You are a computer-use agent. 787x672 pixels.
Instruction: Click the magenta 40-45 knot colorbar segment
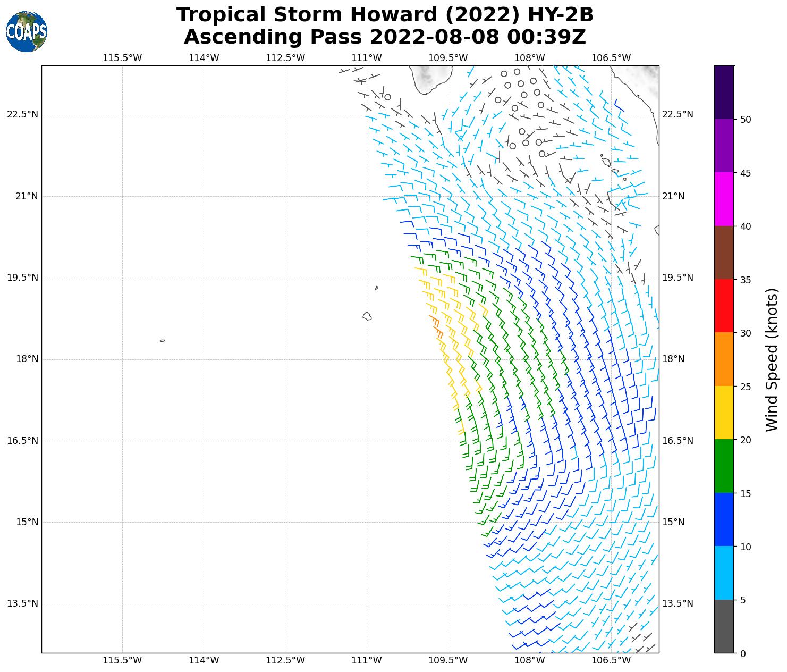(724, 199)
